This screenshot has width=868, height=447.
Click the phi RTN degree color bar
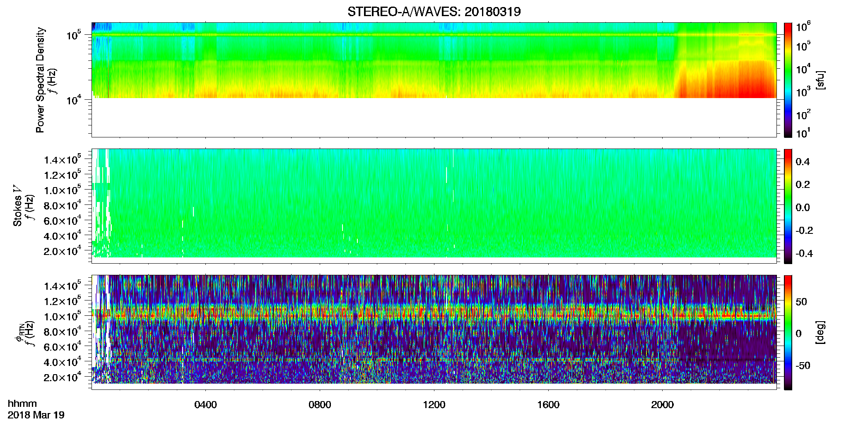[788, 332]
